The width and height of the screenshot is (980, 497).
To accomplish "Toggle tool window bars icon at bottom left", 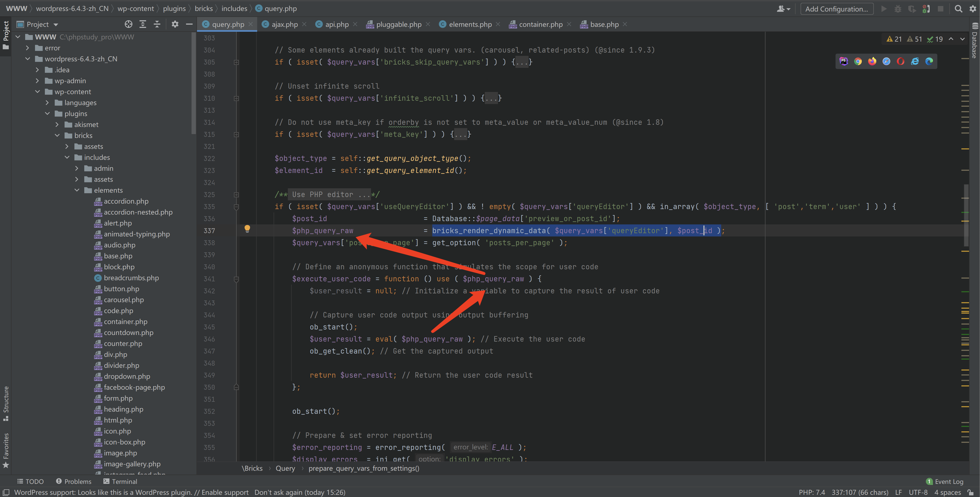I will [x=6, y=492].
